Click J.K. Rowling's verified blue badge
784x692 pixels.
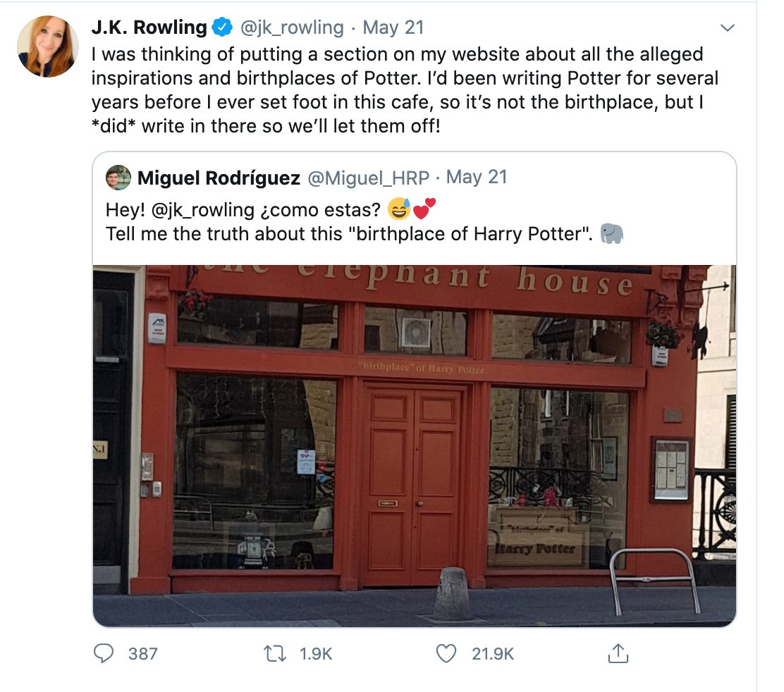point(222,27)
